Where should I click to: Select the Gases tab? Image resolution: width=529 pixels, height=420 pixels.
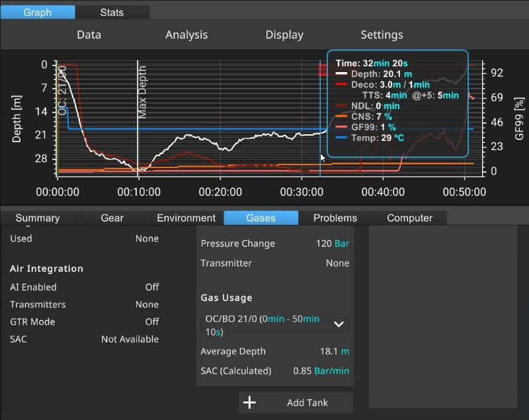[x=261, y=218]
